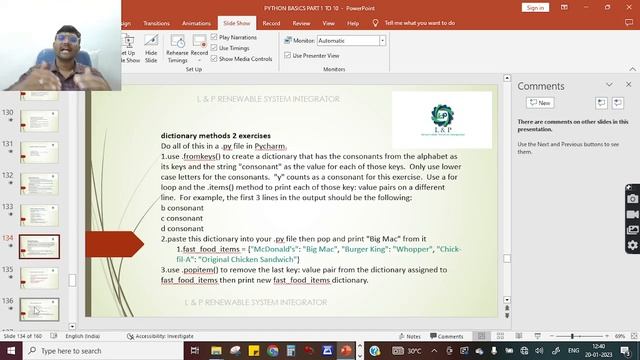Open File Explorer from taskbar
640x360 pixels.
216,351
